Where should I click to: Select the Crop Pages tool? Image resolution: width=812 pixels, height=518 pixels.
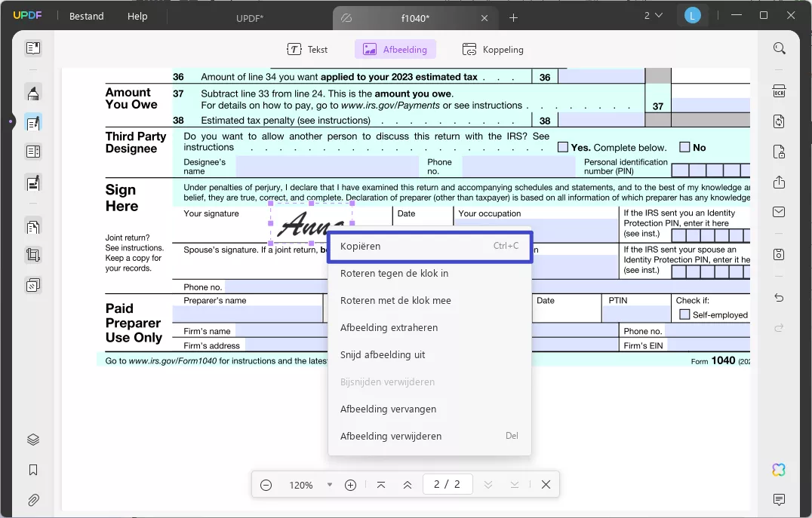click(33, 255)
